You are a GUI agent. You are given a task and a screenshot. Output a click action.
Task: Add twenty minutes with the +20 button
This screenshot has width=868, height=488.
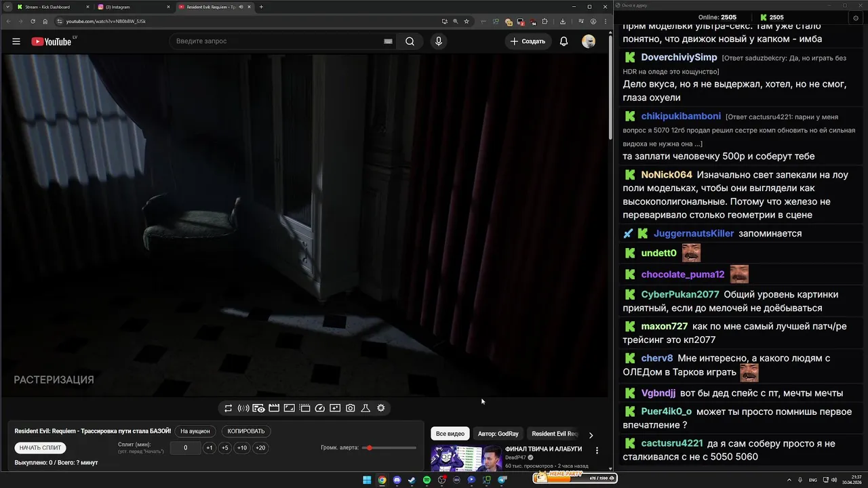pyautogui.click(x=260, y=448)
